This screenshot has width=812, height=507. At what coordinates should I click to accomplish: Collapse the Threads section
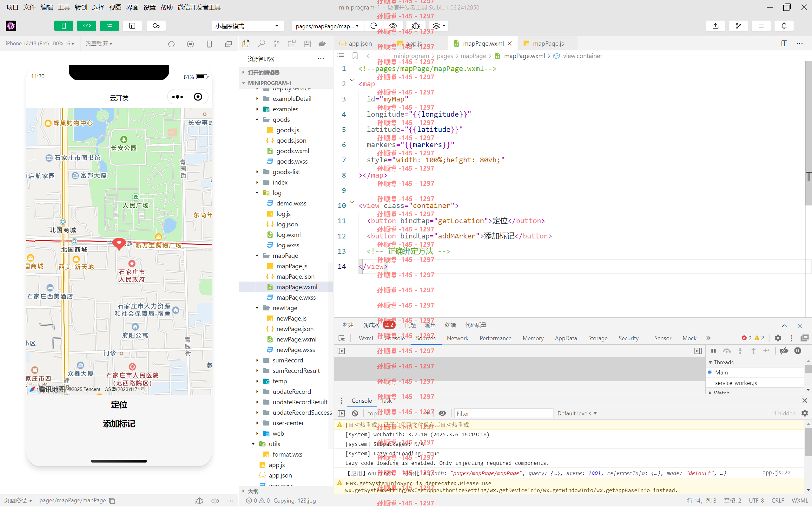710,362
